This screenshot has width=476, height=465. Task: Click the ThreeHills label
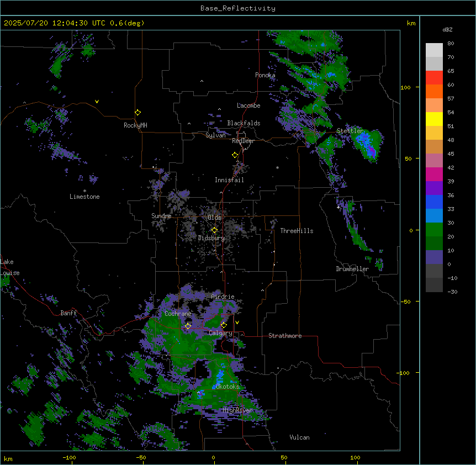[x=297, y=231]
